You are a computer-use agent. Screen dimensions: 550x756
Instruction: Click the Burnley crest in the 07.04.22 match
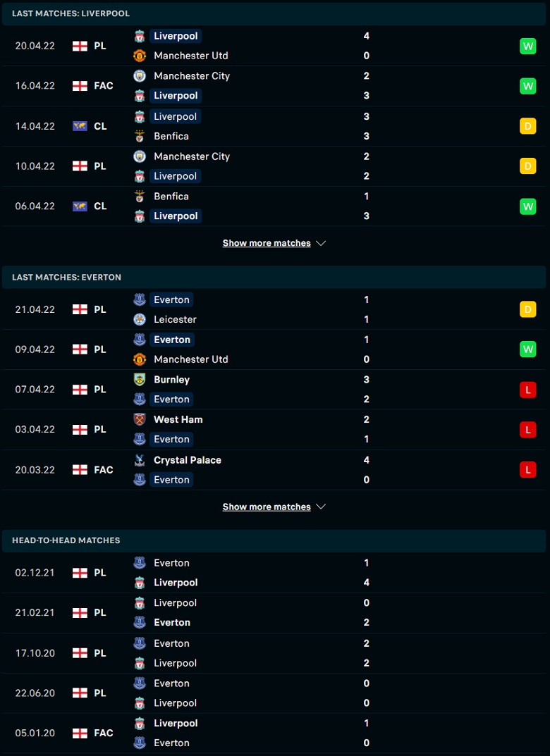140,380
